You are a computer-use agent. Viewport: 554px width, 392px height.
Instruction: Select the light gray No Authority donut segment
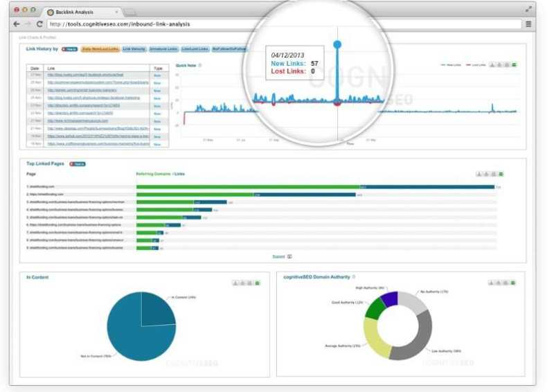412,303
